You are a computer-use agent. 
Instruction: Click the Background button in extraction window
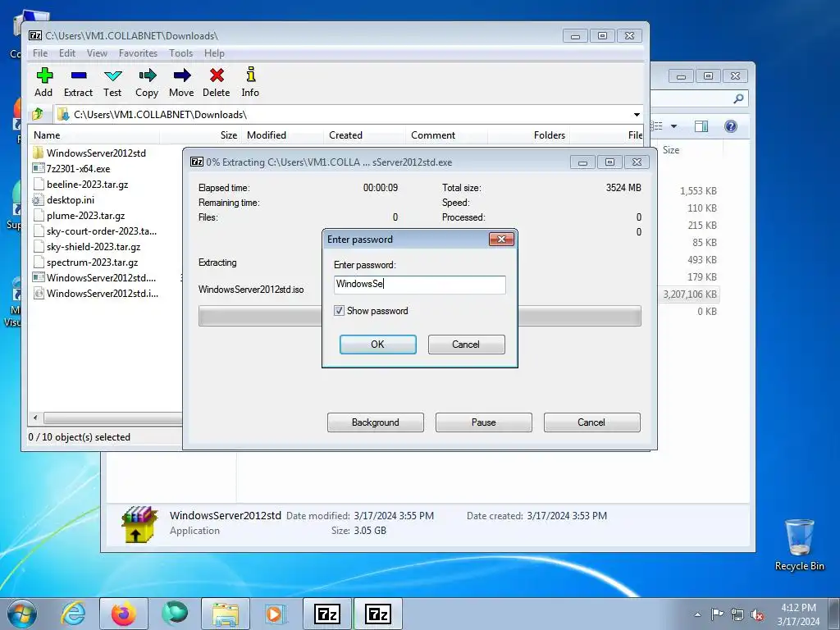coord(375,422)
